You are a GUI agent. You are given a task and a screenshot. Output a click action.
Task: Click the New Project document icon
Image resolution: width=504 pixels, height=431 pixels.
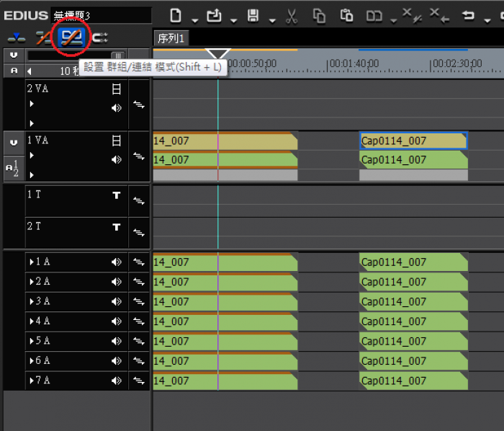coord(176,15)
